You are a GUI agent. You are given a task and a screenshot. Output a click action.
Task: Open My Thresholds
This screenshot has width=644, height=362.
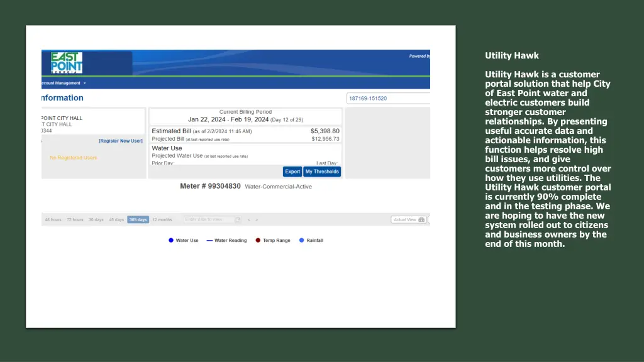(x=322, y=172)
